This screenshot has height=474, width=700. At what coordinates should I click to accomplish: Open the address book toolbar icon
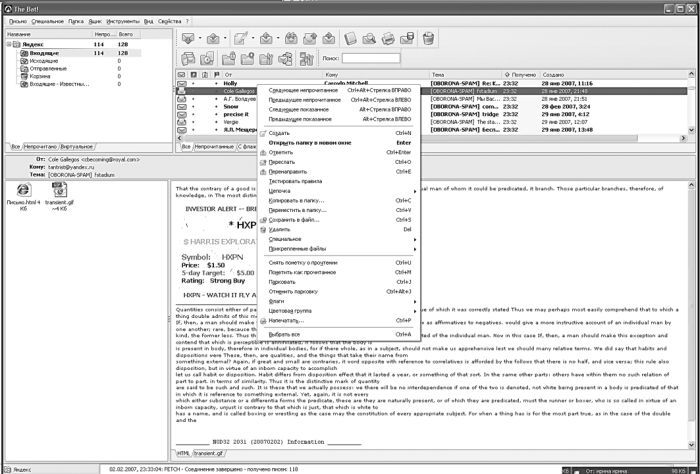pos(350,38)
